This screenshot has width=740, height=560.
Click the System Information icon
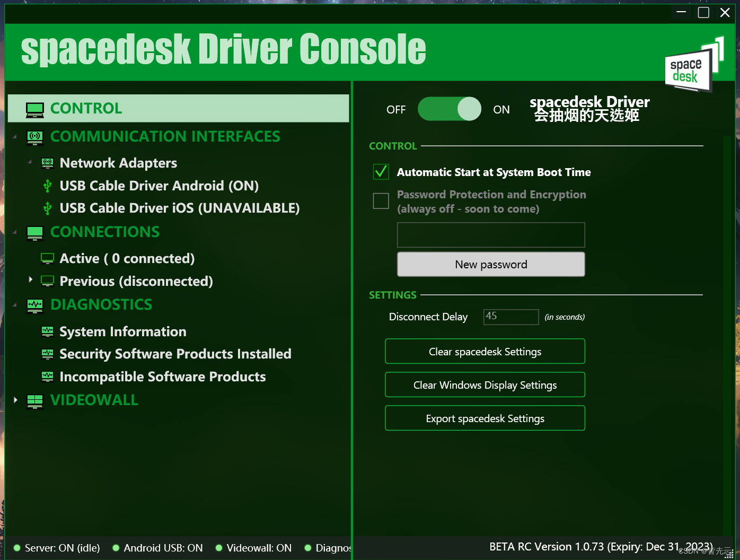47,331
